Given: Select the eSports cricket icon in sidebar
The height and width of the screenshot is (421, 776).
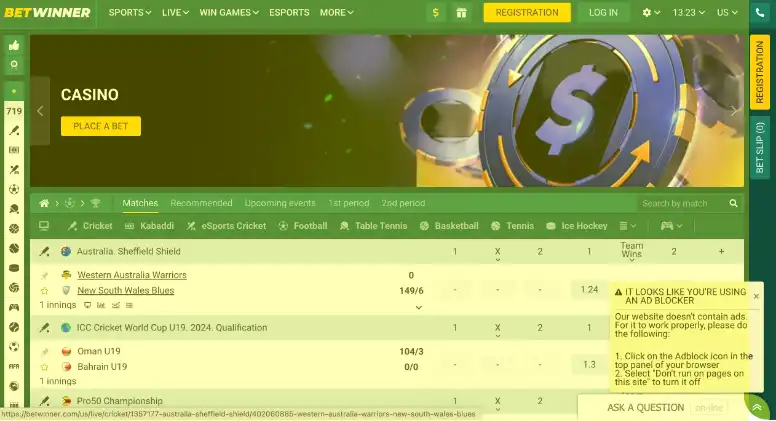Looking at the screenshot, I should pos(14,170).
